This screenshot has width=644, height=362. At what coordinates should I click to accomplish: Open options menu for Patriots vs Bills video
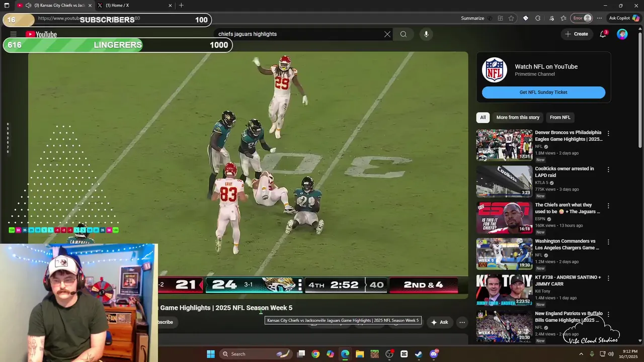[x=608, y=315]
